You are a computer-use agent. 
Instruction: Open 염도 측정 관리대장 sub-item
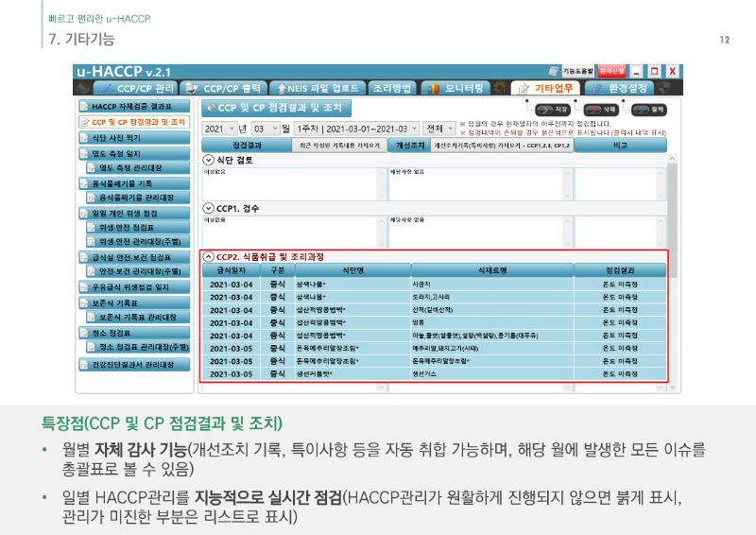click(x=138, y=167)
